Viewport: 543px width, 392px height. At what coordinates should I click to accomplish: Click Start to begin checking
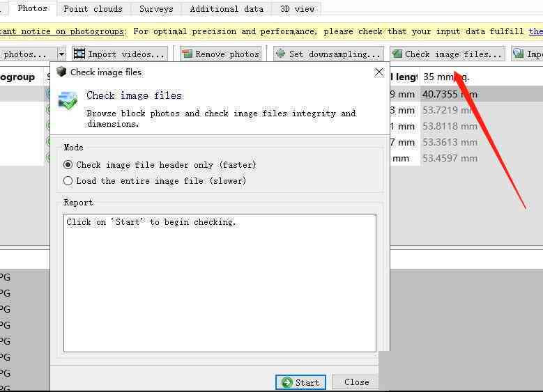[300, 382]
